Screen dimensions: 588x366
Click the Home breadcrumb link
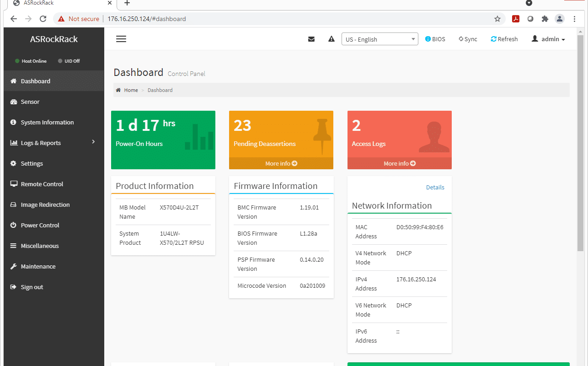[x=131, y=90]
